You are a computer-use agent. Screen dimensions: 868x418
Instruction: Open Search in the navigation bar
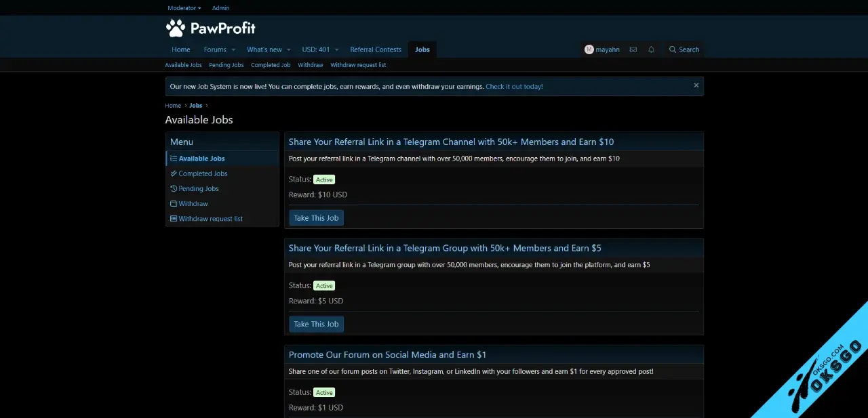(x=684, y=49)
